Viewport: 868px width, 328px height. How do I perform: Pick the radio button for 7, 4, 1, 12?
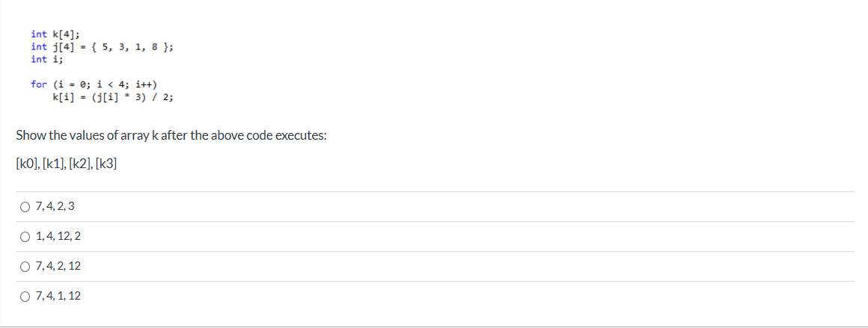pos(25,297)
